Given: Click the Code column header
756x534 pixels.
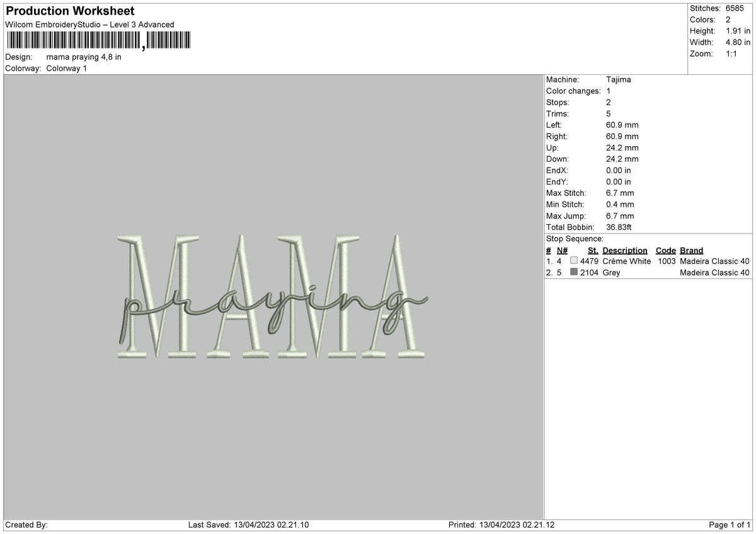Looking at the screenshot, I should (x=665, y=250).
